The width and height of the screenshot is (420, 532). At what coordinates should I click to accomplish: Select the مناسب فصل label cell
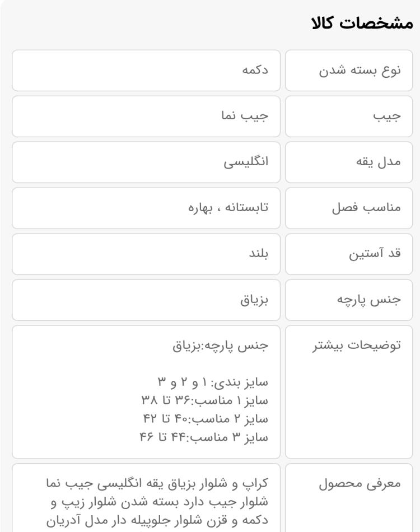click(349, 208)
